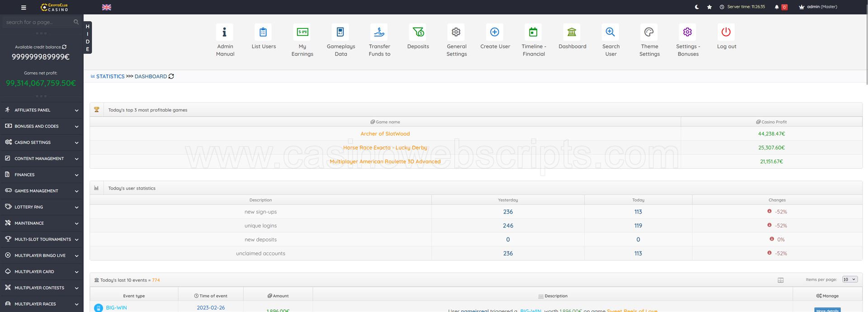Click the STATISTICS breadcrumb link
The image size is (868, 312).
(x=110, y=76)
